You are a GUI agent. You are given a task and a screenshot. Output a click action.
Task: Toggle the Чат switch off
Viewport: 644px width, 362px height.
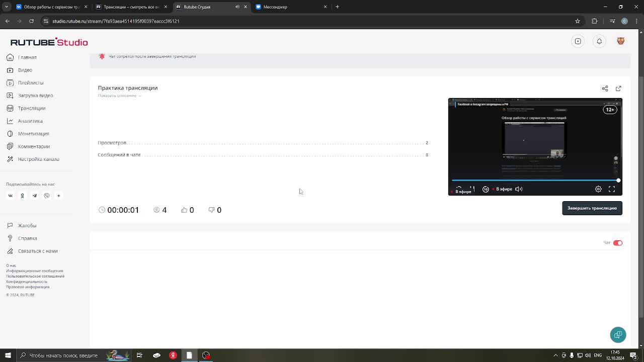(618, 243)
